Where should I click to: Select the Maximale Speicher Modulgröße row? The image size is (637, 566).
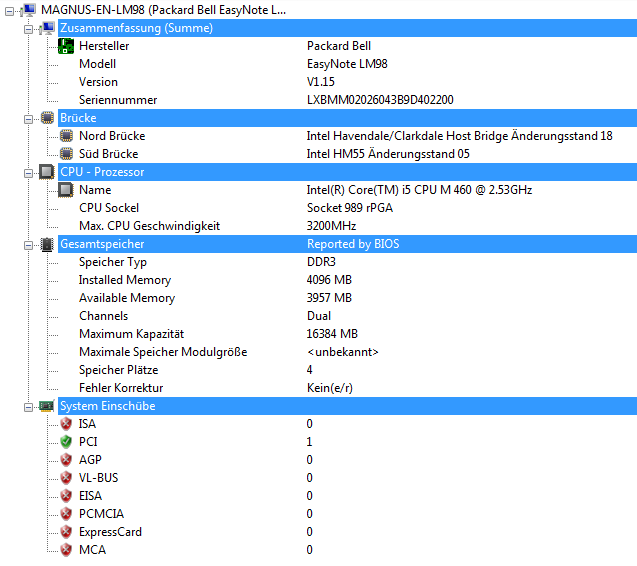coord(347,351)
